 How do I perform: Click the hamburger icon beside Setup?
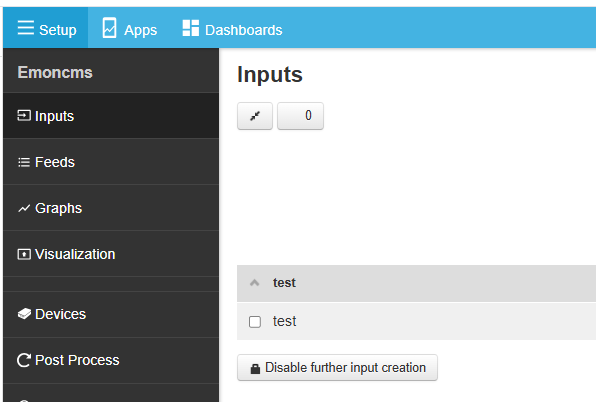(25, 28)
